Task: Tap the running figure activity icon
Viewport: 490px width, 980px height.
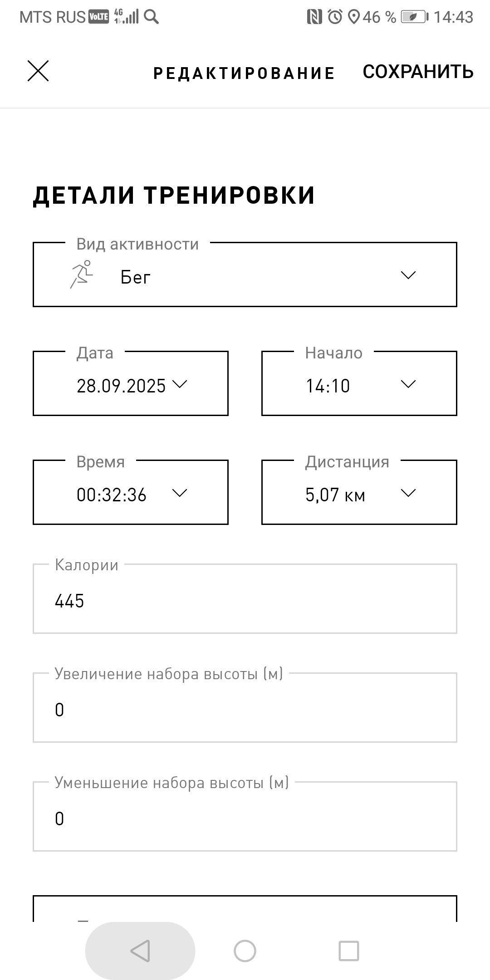Action: click(x=82, y=274)
